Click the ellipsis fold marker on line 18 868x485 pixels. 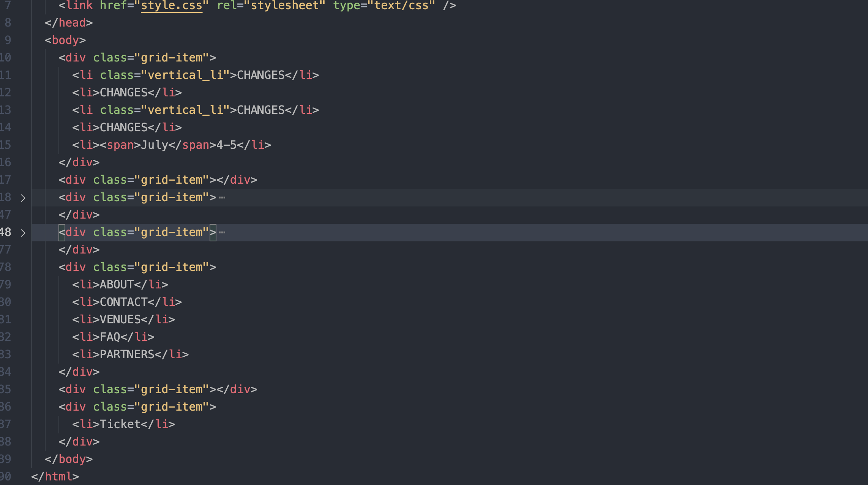click(222, 198)
